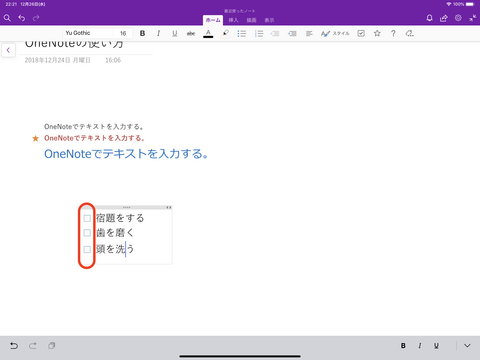Toggle bold in the keyboard shortcut bar

point(403,346)
